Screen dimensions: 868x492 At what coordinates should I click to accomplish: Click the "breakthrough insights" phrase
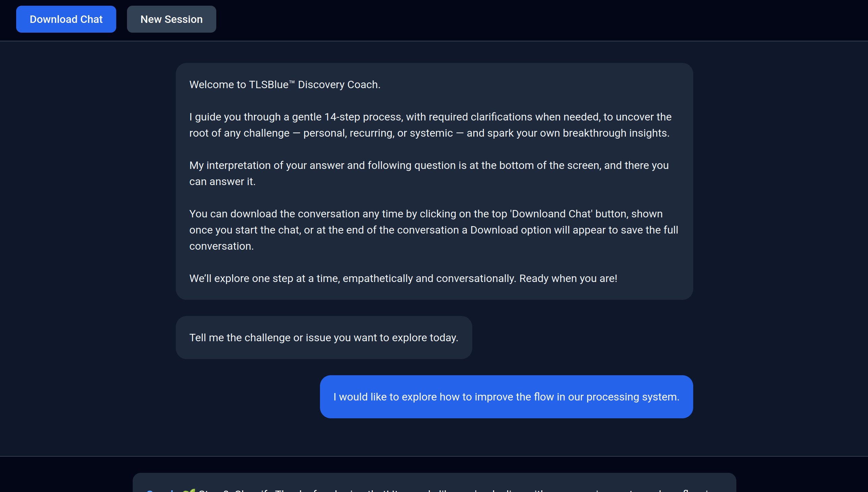(615, 133)
